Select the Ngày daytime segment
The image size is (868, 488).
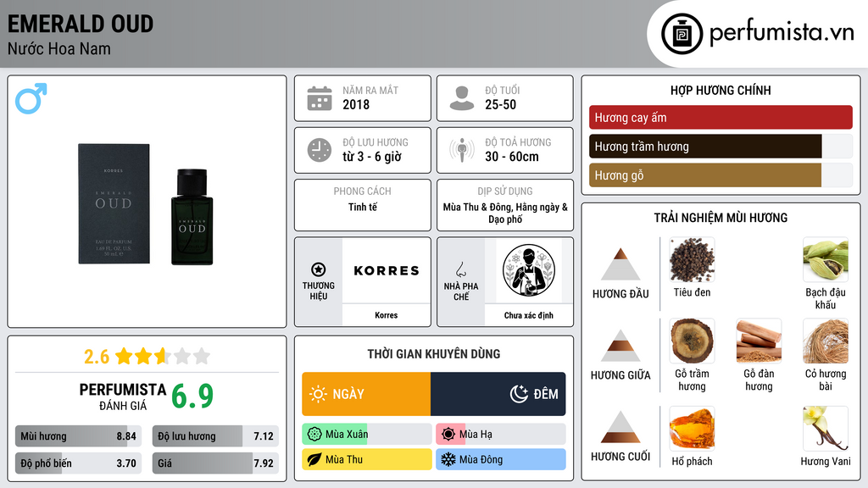tap(366, 394)
